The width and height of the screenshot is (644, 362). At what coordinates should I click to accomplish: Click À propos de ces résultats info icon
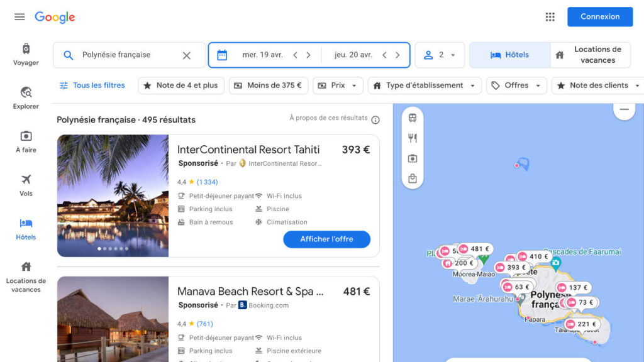(x=375, y=120)
